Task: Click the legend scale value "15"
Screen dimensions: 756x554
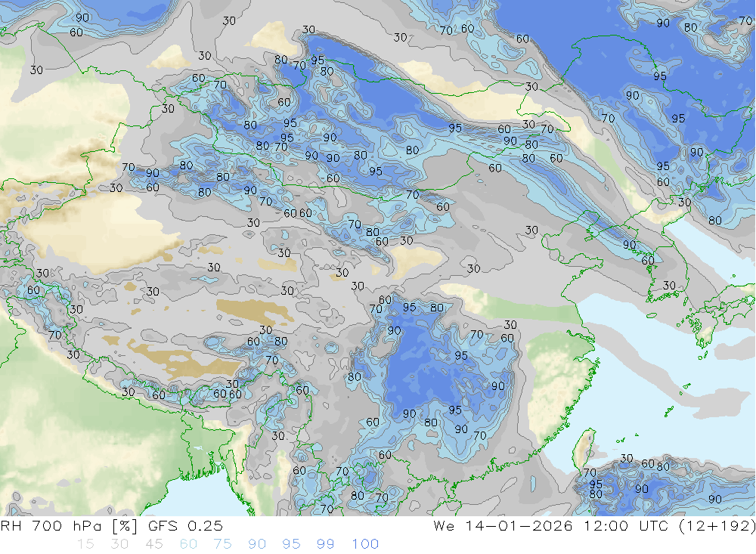Action: pyautogui.click(x=86, y=544)
